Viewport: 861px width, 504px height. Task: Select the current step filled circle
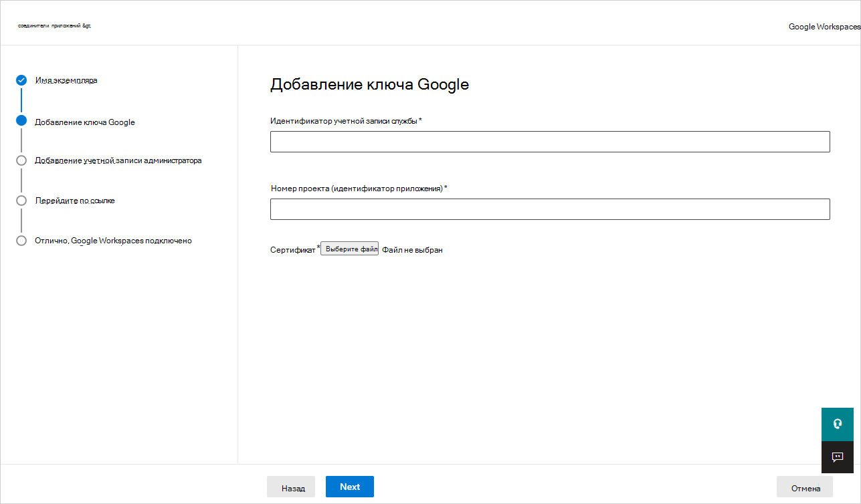coord(21,121)
